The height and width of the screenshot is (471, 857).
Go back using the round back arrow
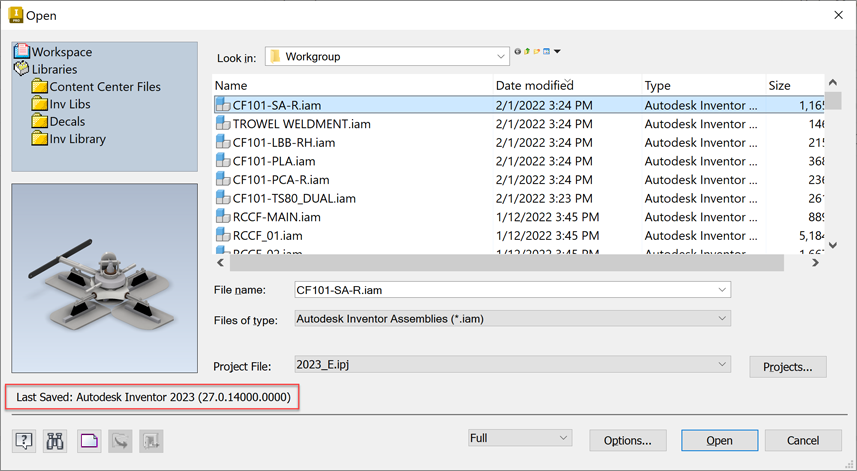tap(518, 51)
